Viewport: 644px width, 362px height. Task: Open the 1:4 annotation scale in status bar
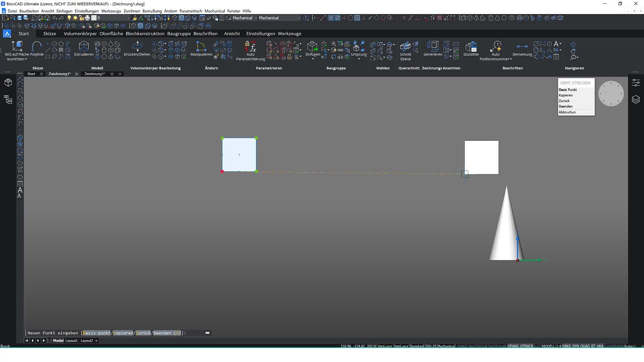point(559,346)
